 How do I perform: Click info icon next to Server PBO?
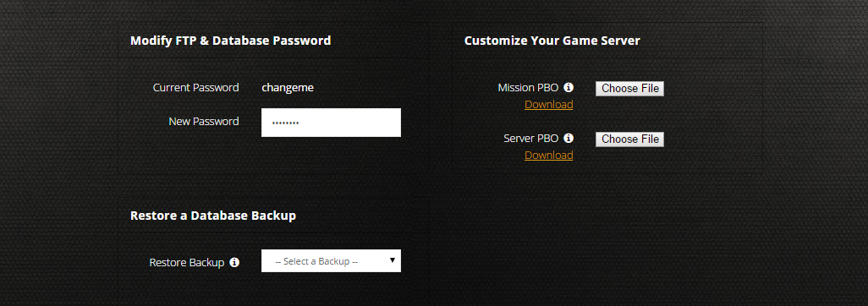(569, 139)
